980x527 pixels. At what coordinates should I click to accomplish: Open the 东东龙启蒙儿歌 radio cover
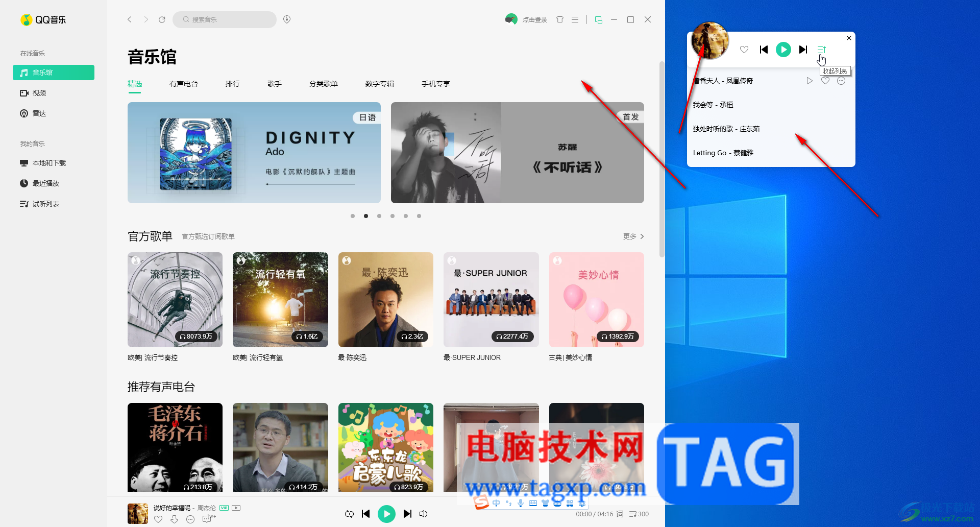(386, 447)
